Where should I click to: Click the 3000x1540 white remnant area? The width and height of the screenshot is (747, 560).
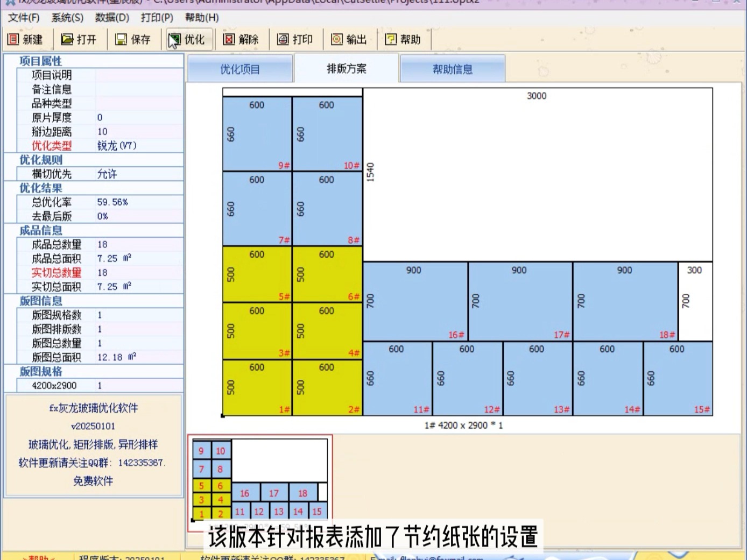coord(538,175)
